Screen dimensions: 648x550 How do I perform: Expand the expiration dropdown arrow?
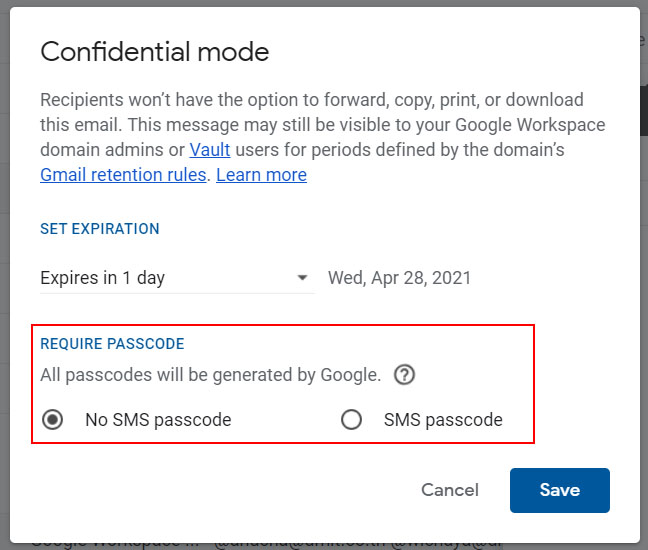(303, 277)
